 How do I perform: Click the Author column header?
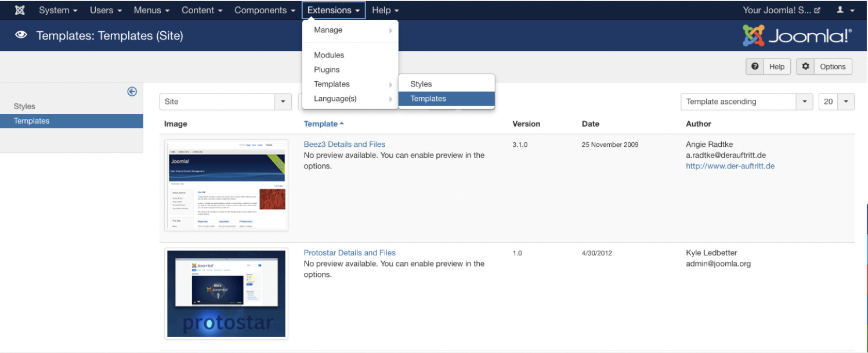tap(698, 124)
